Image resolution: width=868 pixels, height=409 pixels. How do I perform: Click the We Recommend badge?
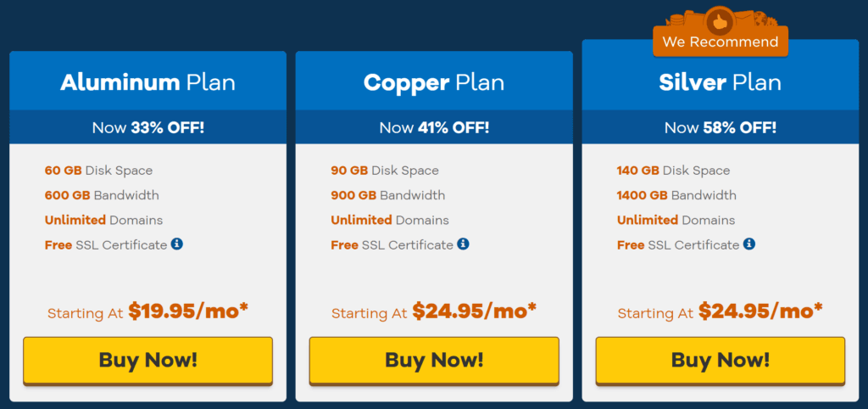[721, 42]
